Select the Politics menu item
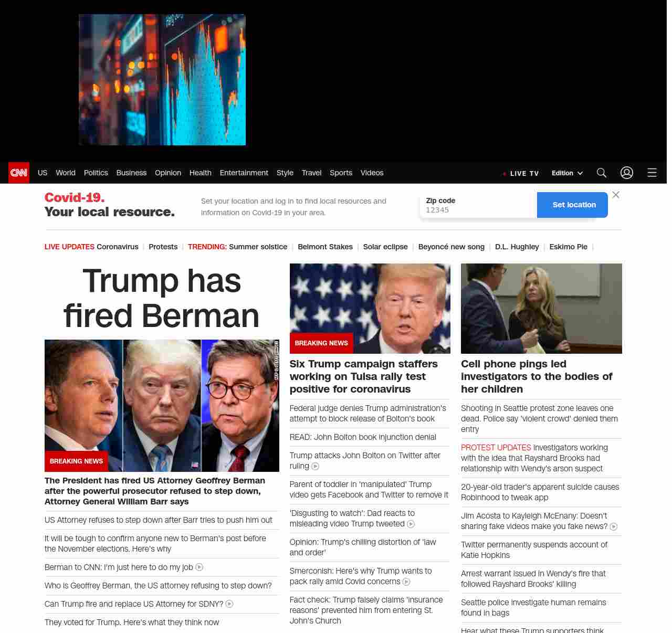 point(96,173)
